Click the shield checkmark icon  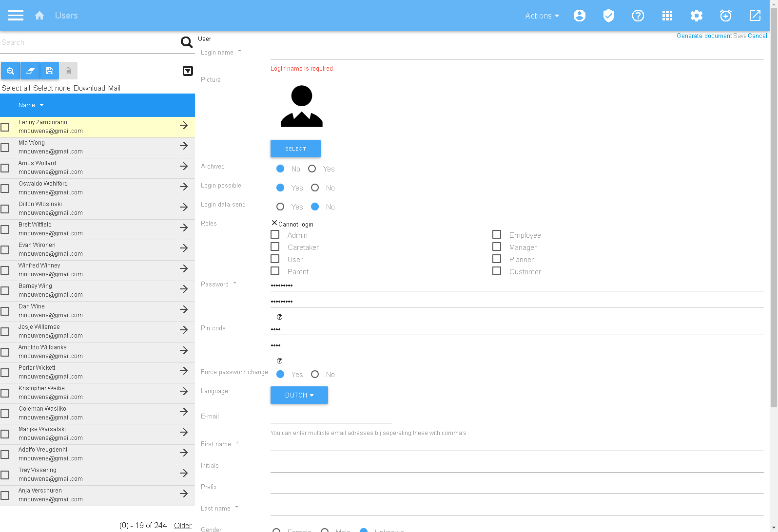tap(609, 16)
